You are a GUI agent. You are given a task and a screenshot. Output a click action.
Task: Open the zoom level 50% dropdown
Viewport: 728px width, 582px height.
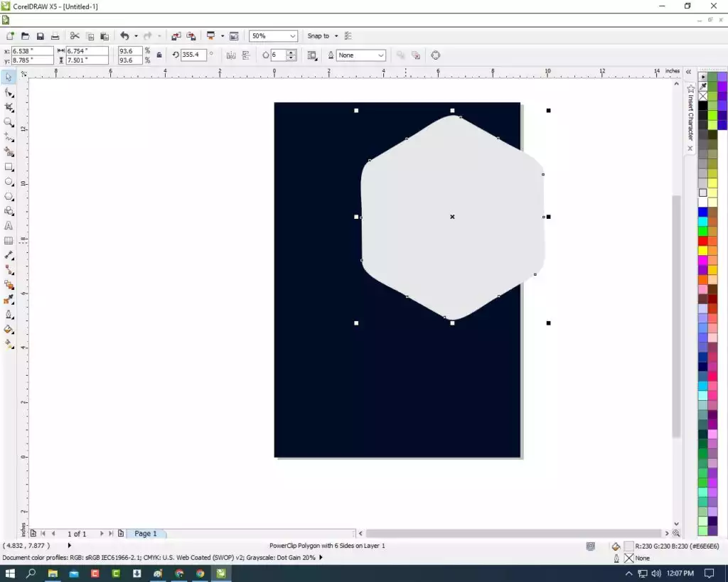click(274, 36)
